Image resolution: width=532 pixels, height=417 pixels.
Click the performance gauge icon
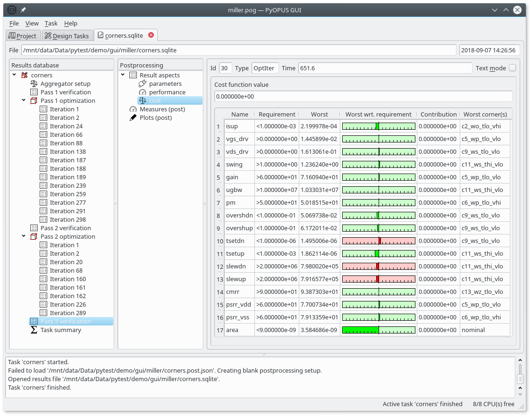(x=143, y=92)
